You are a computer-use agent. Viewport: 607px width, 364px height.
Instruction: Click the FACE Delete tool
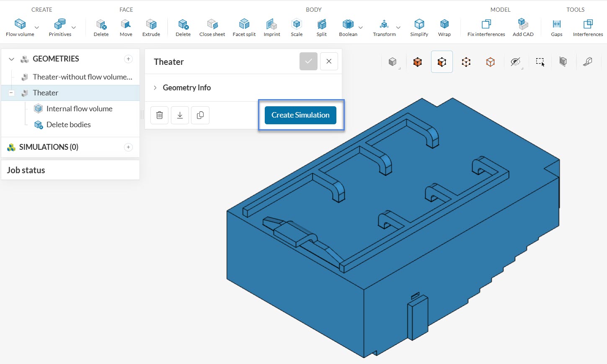click(x=101, y=28)
